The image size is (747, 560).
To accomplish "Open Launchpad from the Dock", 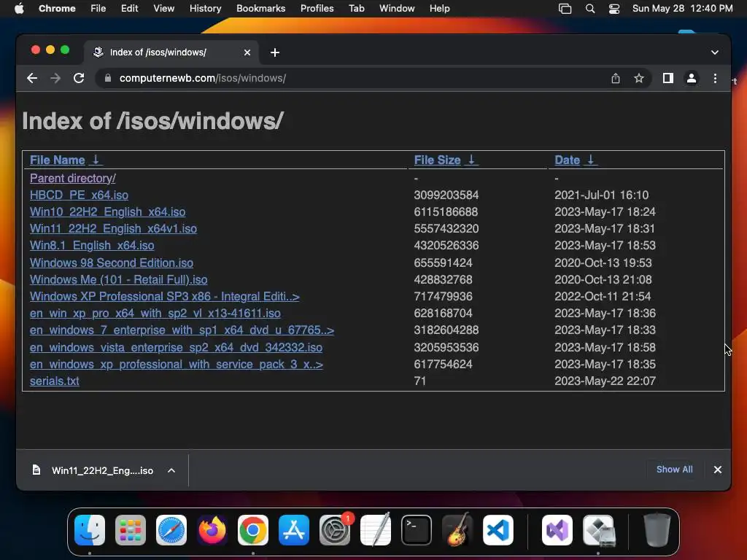I will point(131,530).
